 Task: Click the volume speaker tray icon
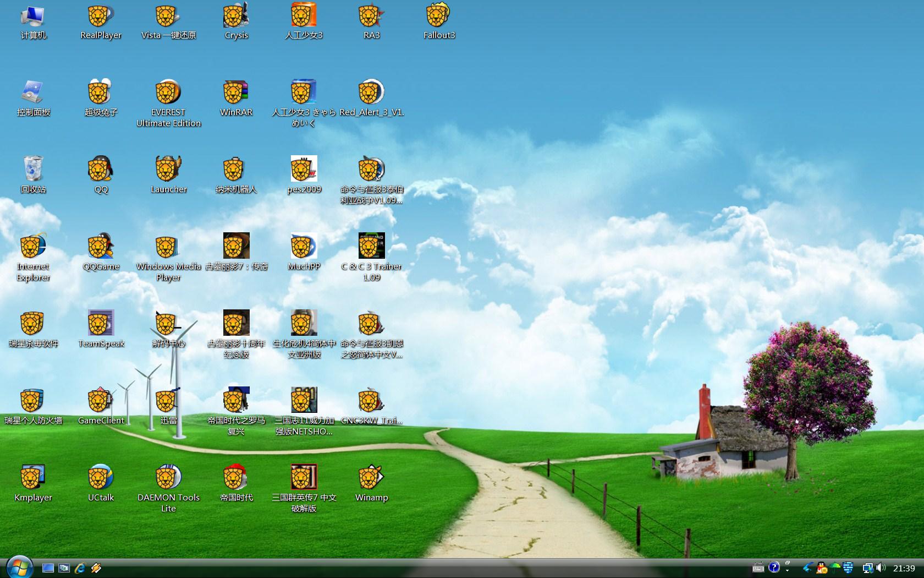[x=881, y=568]
